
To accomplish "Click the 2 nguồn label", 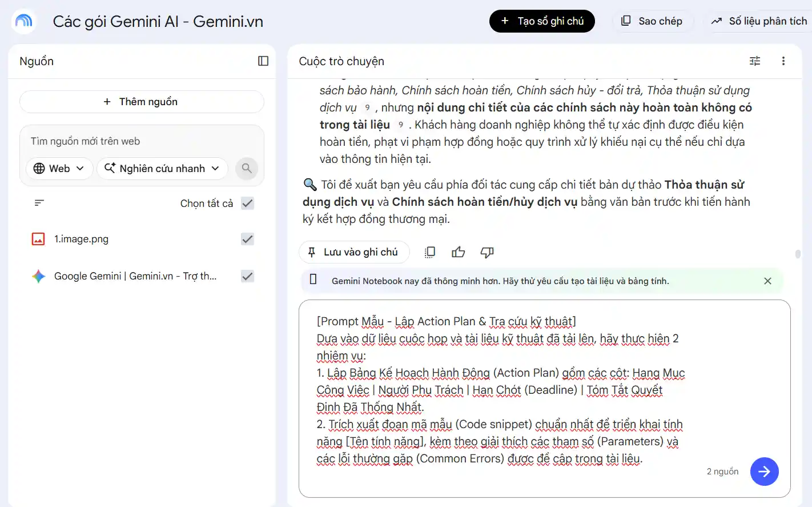I will pyautogui.click(x=722, y=472).
